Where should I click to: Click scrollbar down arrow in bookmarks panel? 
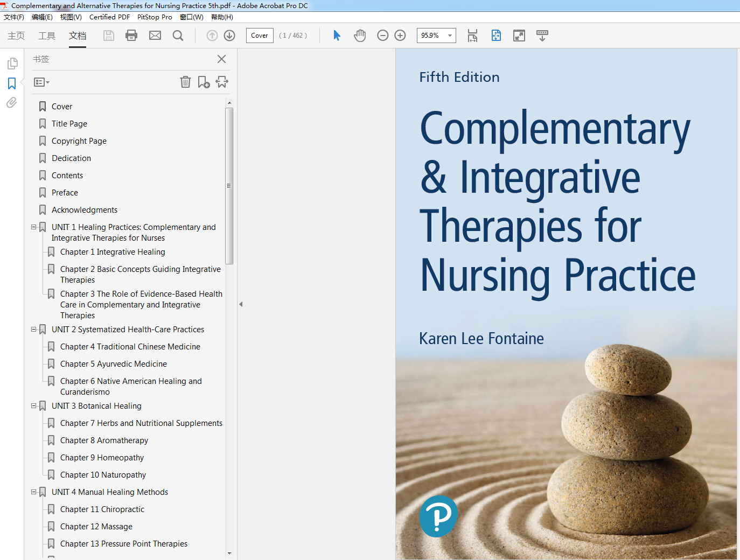229,553
